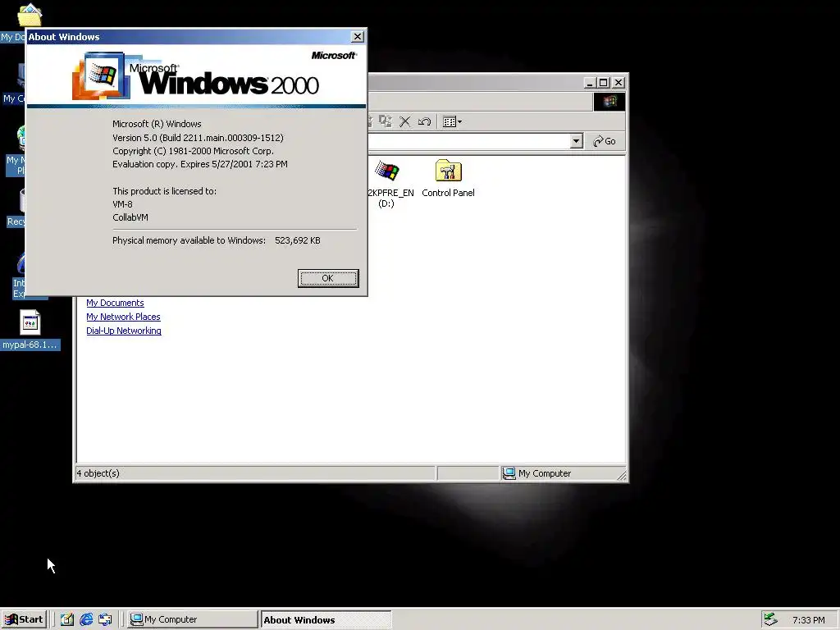Open the Control Panel folder icon
Image resolution: width=840 pixels, height=630 pixels.
click(x=448, y=178)
